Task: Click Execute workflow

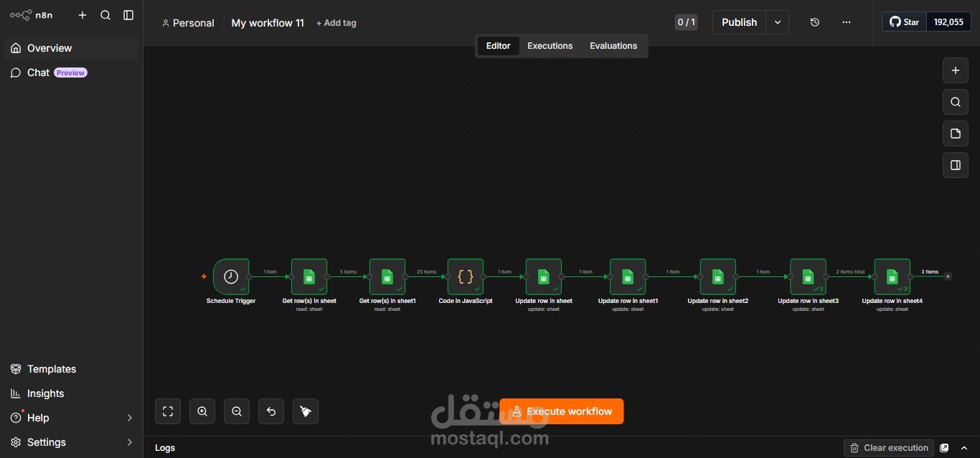Action: [x=562, y=411]
